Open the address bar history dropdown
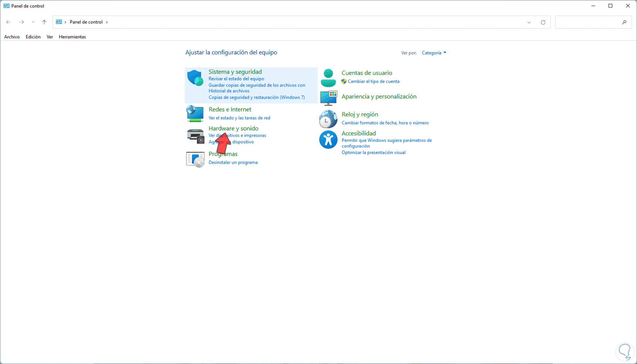This screenshot has height=364, width=637. [x=529, y=22]
